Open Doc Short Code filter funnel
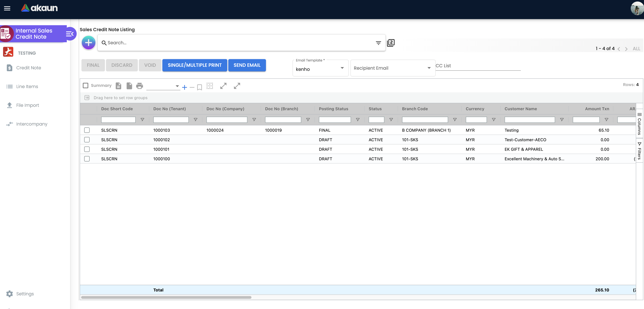This screenshot has height=309, width=644. pyautogui.click(x=142, y=120)
